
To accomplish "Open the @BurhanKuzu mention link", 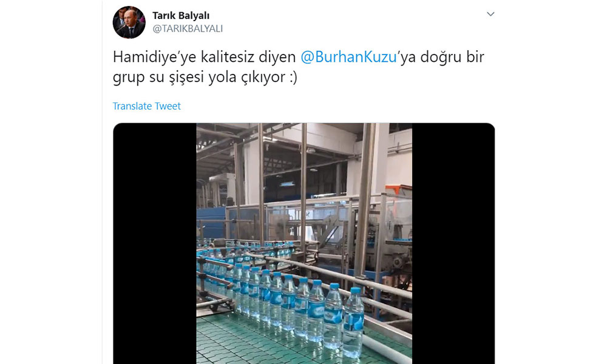I will point(349,57).
